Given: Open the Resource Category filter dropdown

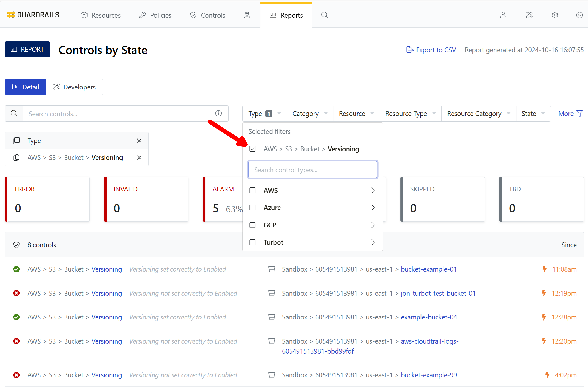Looking at the screenshot, I should 478,114.
